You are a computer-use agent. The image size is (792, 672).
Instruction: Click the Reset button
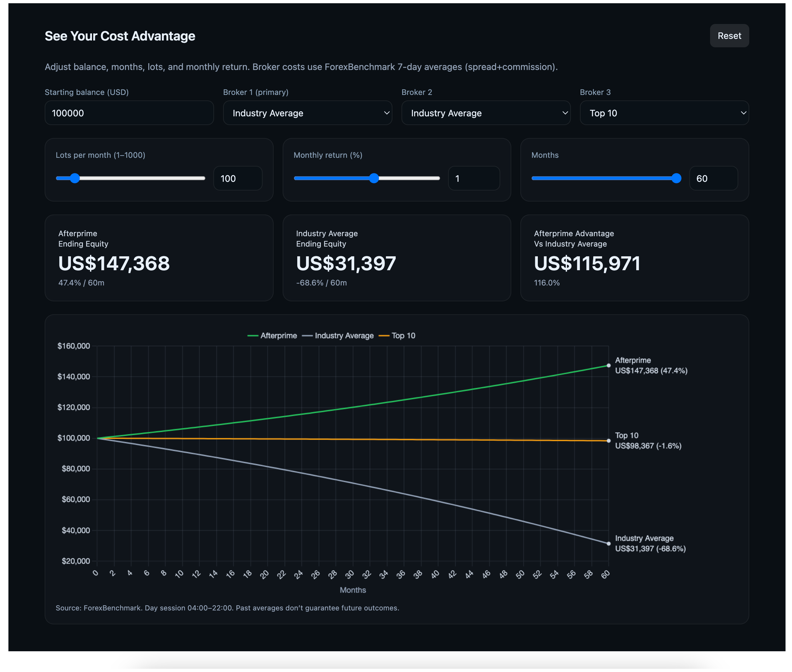(729, 36)
